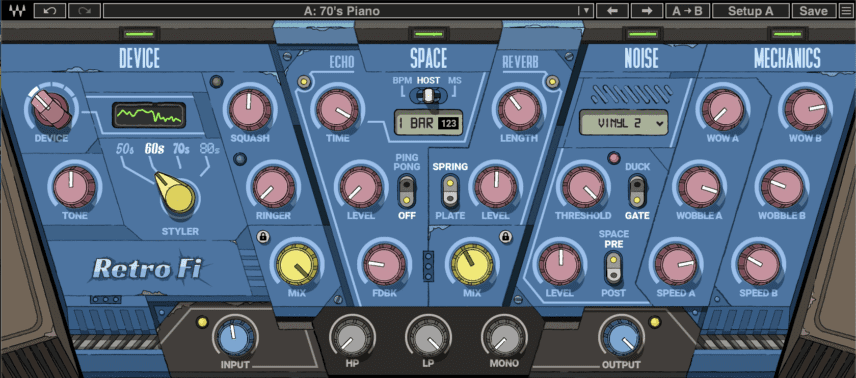This screenshot has width=856, height=378.
Task: Flip the Duck/Gate switch
Action: (x=636, y=191)
